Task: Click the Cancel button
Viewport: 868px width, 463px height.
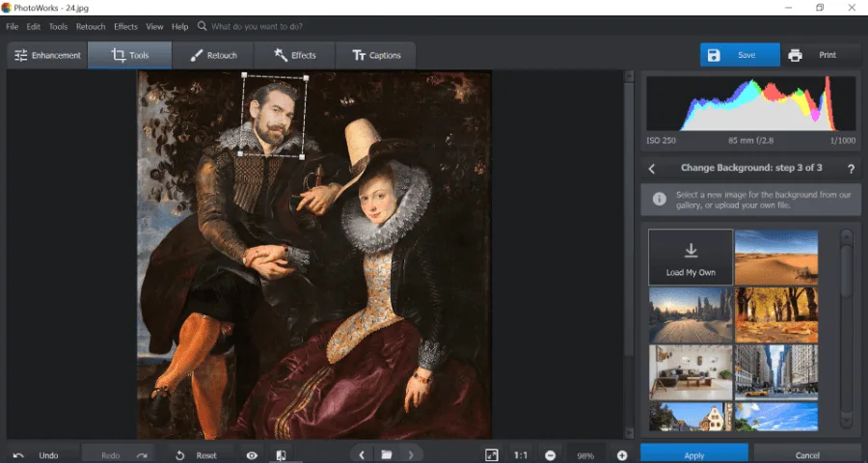Action: tap(807, 454)
